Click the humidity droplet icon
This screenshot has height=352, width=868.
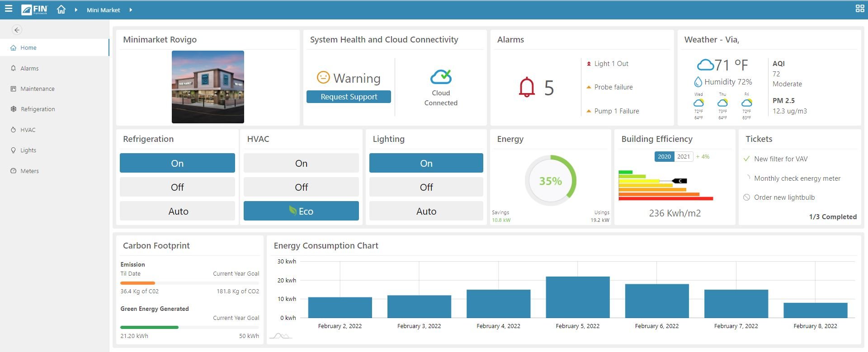coord(698,82)
